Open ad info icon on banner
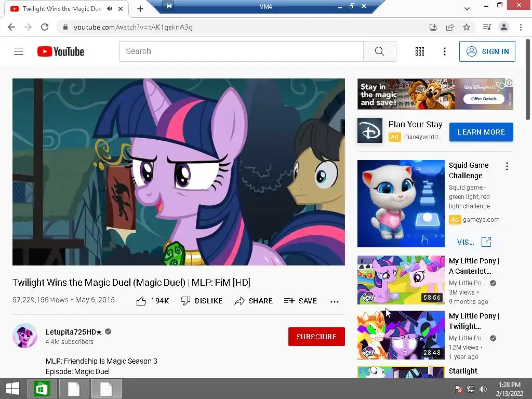The height and width of the screenshot is (399, 532). pos(509,83)
